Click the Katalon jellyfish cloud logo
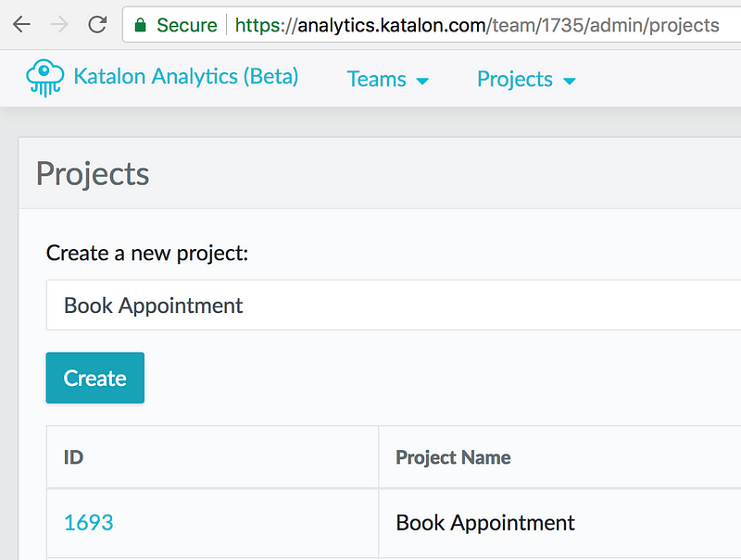 click(x=44, y=78)
